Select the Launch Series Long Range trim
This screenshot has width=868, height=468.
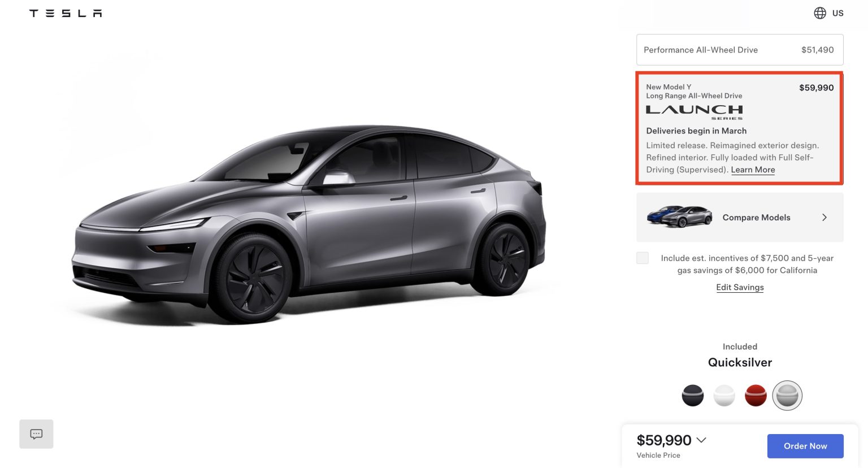[740, 128]
